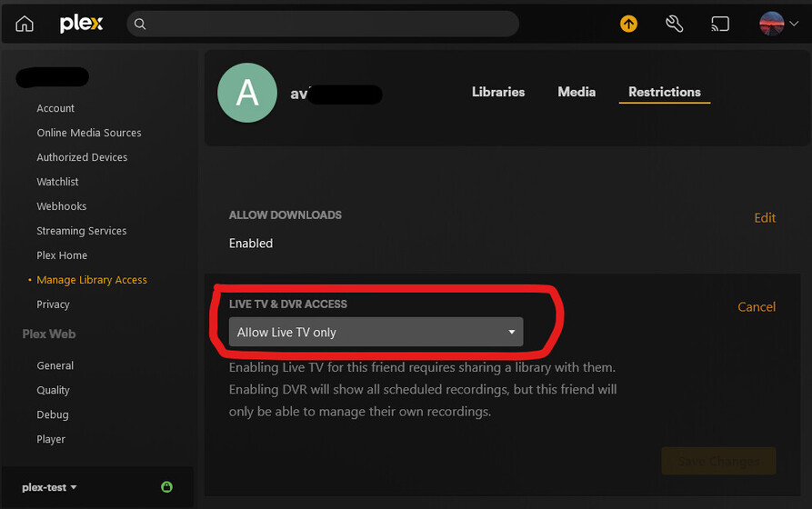
Task: Click the Allow Downloads heading
Action: click(286, 215)
